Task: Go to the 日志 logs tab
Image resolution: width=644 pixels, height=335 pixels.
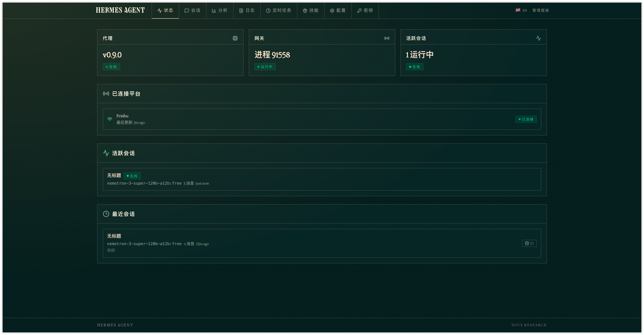Action: (x=247, y=10)
